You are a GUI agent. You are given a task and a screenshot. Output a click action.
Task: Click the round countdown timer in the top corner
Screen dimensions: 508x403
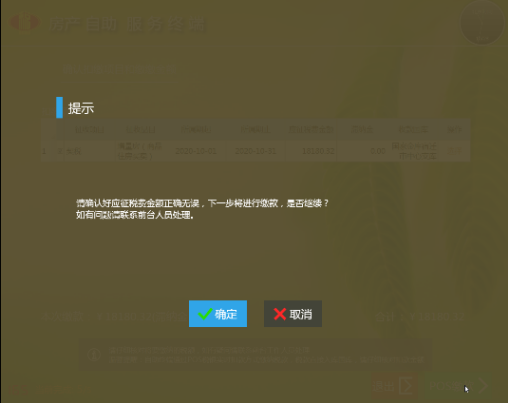(x=482, y=23)
